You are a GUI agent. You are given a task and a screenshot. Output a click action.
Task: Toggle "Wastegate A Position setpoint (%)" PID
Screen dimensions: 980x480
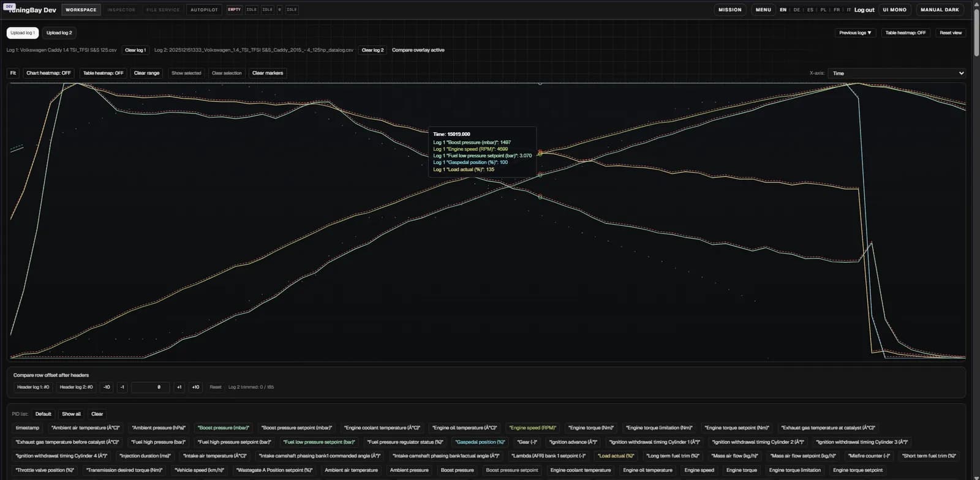pyautogui.click(x=274, y=470)
